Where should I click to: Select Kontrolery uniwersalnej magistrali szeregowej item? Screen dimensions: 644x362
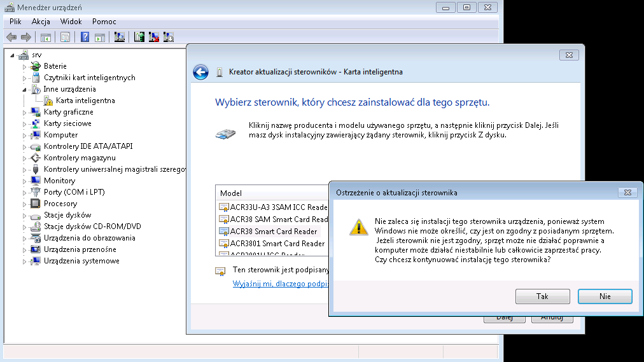pyautogui.click(x=115, y=169)
